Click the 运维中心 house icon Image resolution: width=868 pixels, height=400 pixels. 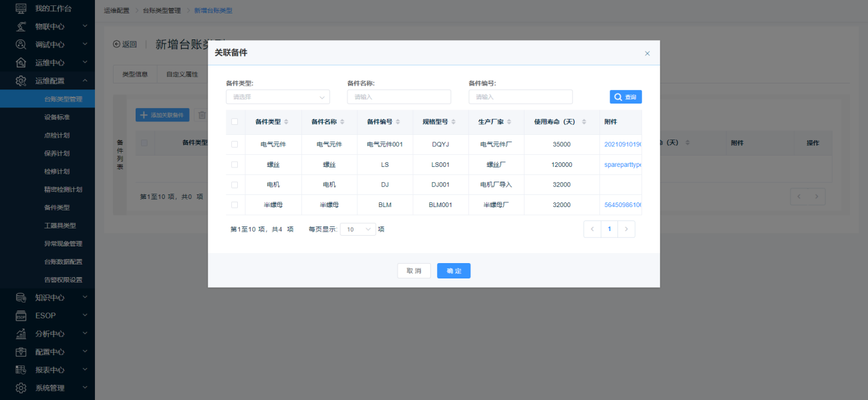point(21,62)
